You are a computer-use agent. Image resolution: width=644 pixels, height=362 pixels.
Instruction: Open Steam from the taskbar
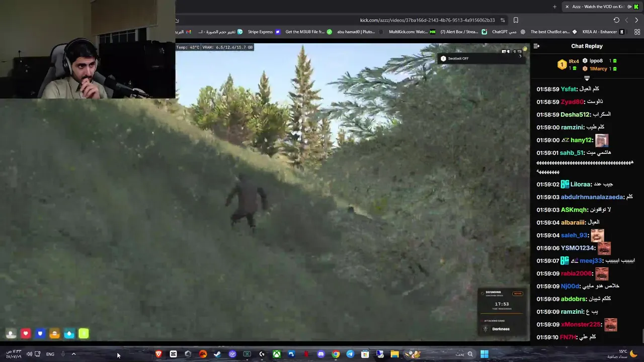[x=217, y=354]
